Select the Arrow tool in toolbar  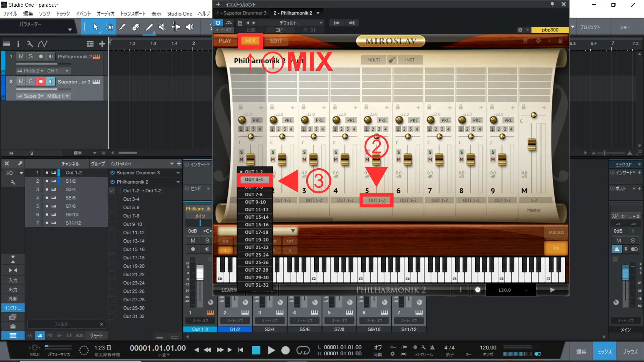[x=96, y=27]
